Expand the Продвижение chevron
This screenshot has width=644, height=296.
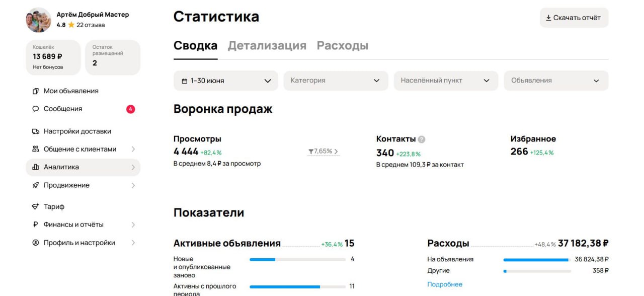(133, 185)
